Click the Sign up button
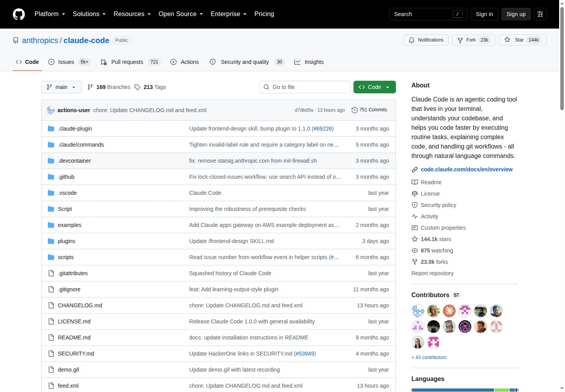565x392 pixels. pyautogui.click(x=516, y=14)
